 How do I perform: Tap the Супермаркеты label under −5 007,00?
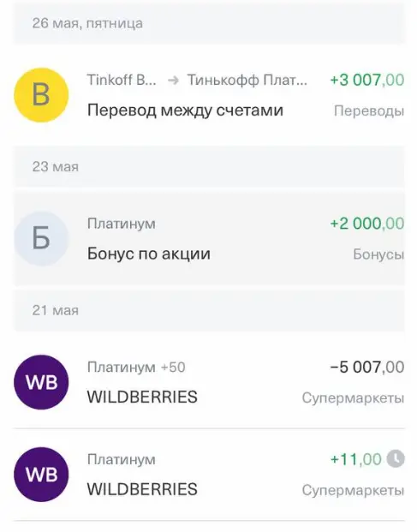point(354,398)
